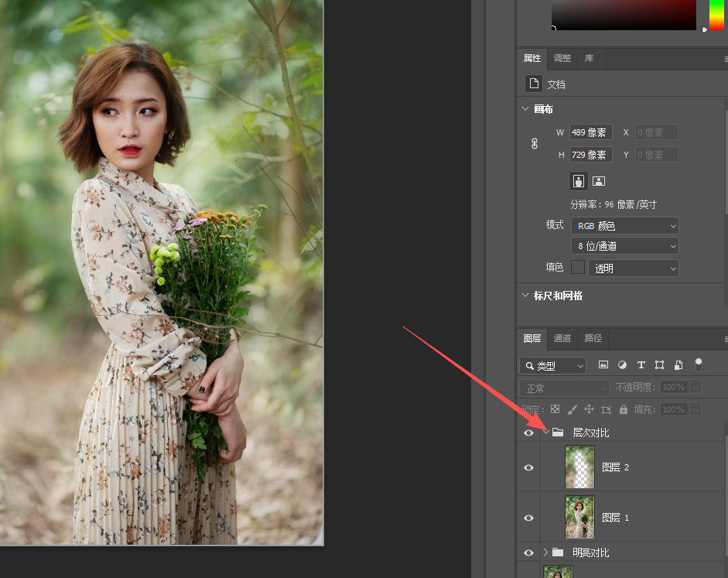
Task: Click the canvas width field 489 像素
Action: [x=590, y=132]
